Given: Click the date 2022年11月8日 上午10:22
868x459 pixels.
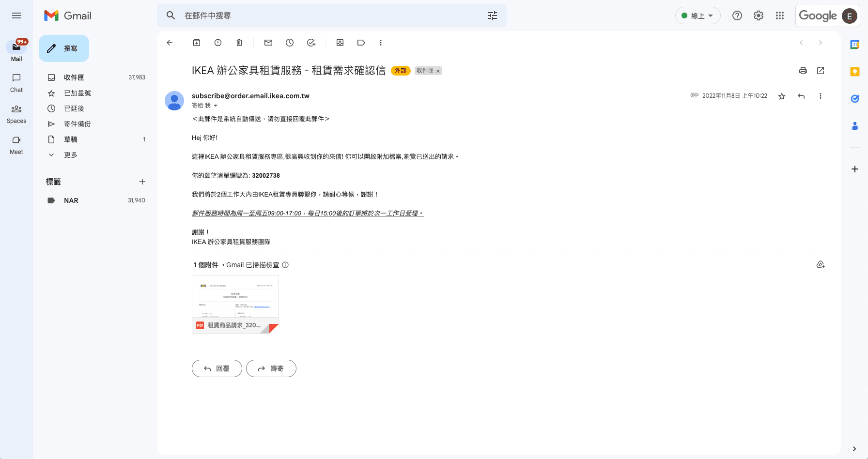Looking at the screenshot, I should click(x=735, y=96).
